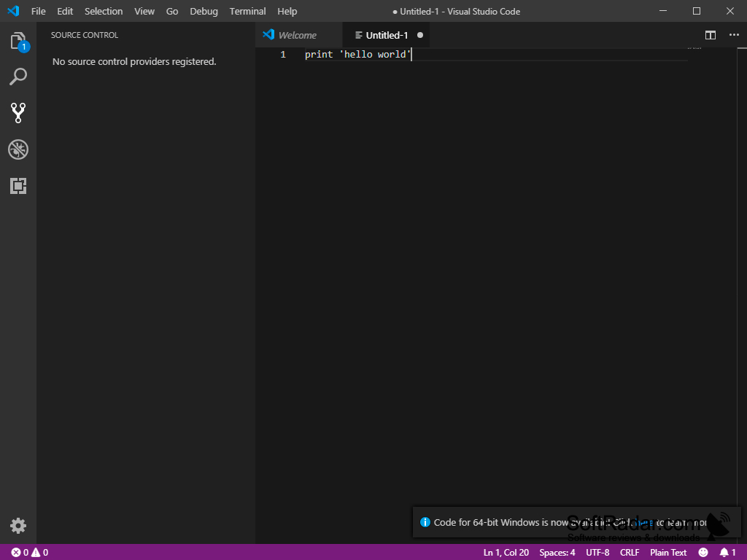Open the Search view icon
This screenshot has height=560, width=747.
tap(18, 77)
